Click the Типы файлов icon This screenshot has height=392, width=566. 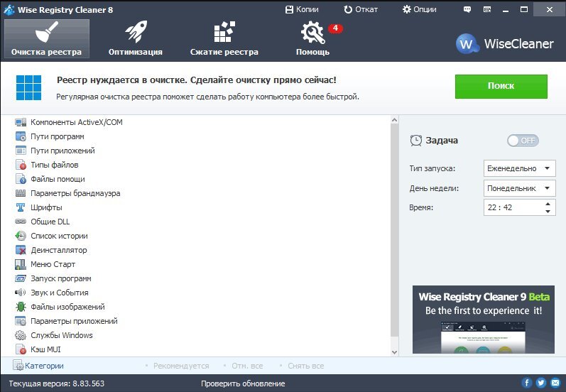coord(21,165)
